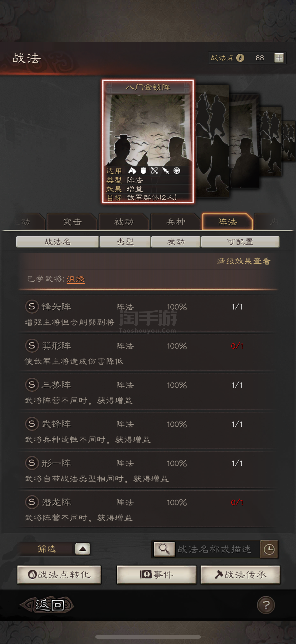Viewport: 296px width, 644px height.
Task: Tap the cavalry horse icon on the card
Action: pos(132,171)
